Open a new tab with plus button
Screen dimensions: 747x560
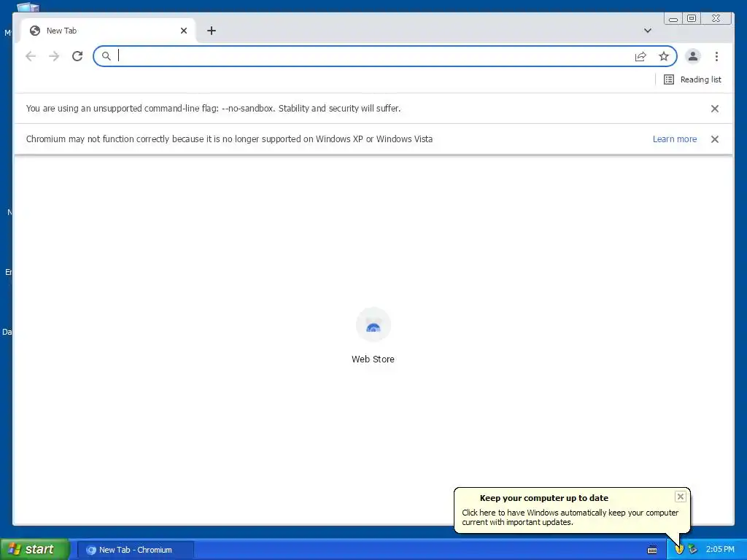tap(212, 31)
